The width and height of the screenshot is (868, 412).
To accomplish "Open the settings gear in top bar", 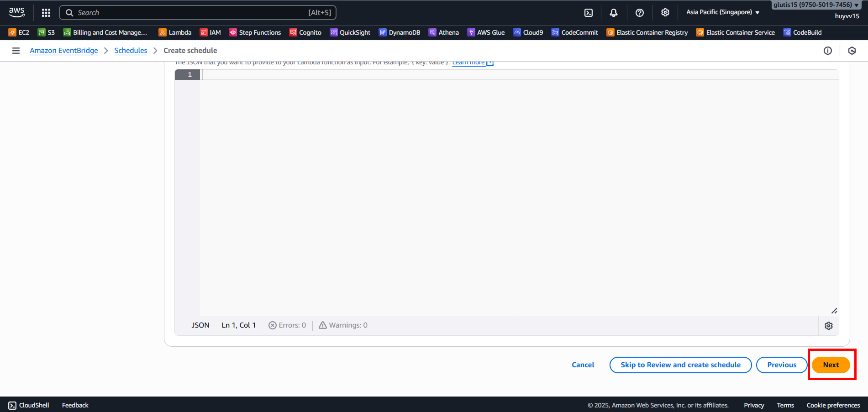I will pos(665,13).
